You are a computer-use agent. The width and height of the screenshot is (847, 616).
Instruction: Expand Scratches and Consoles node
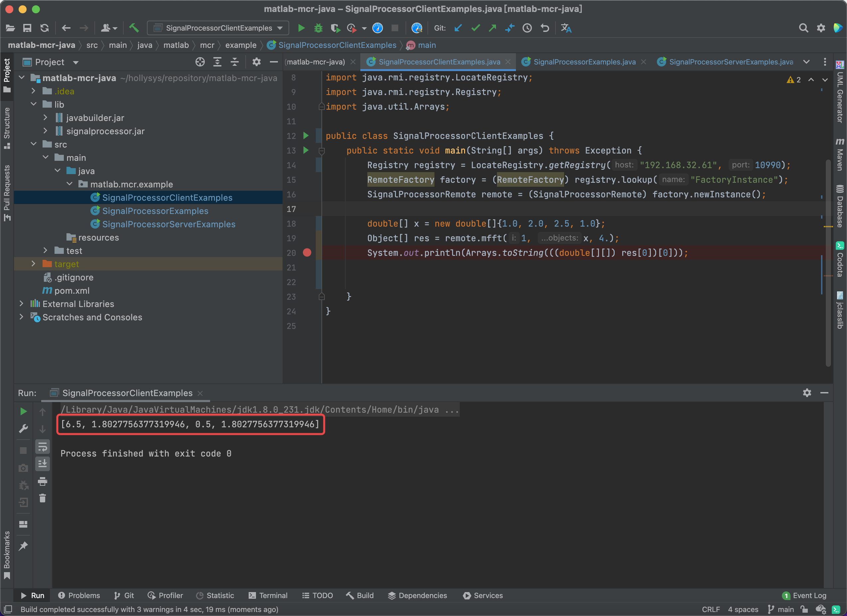point(22,317)
